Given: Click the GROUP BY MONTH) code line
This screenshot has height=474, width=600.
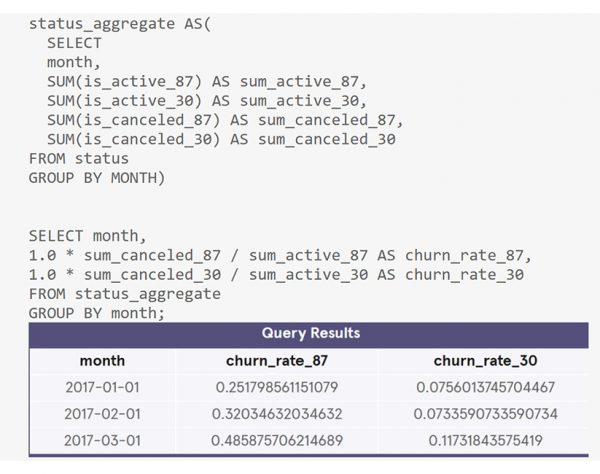Looking at the screenshot, I should (95, 177).
